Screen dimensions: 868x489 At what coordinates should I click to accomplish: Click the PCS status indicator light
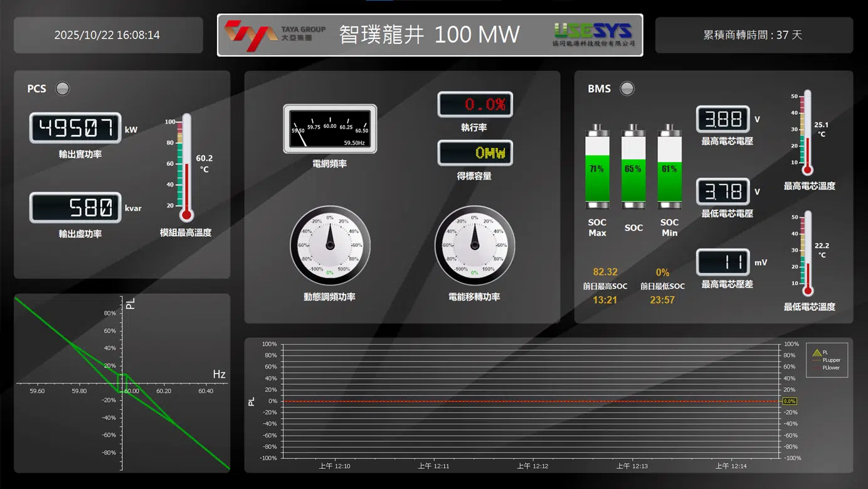tap(63, 89)
